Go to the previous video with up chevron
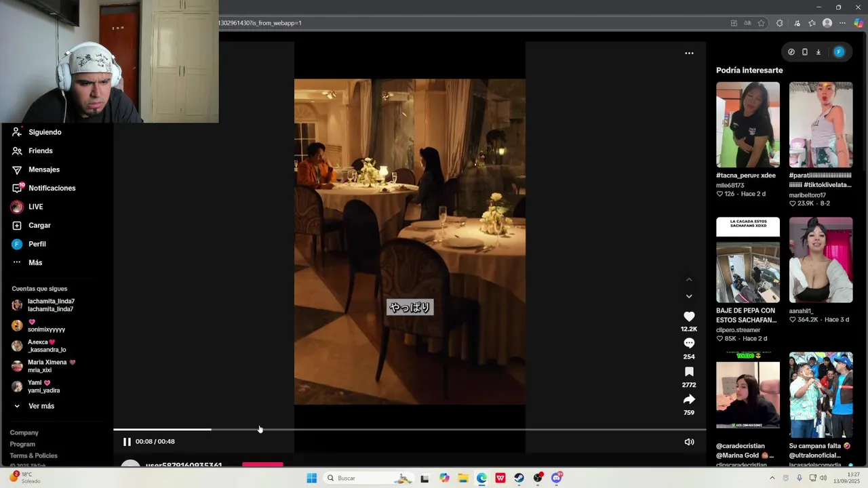The height and width of the screenshot is (488, 868). (689, 279)
